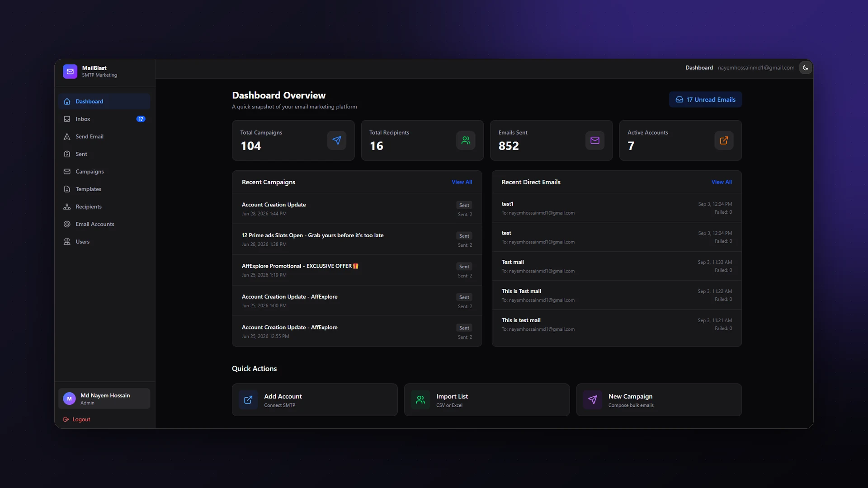The width and height of the screenshot is (868, 488).
Task: Toggle dark mode moon icon
Action: [x=806, y=68]
